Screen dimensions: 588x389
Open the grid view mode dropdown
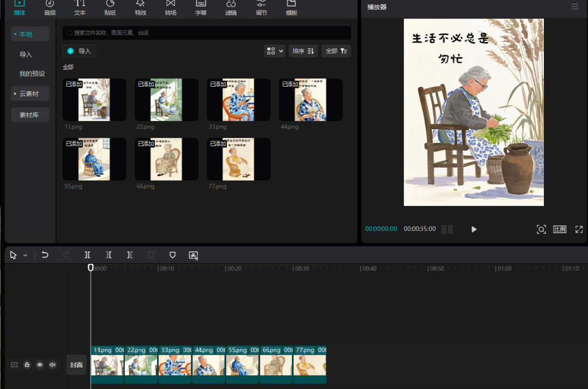(x=274, y=51)
